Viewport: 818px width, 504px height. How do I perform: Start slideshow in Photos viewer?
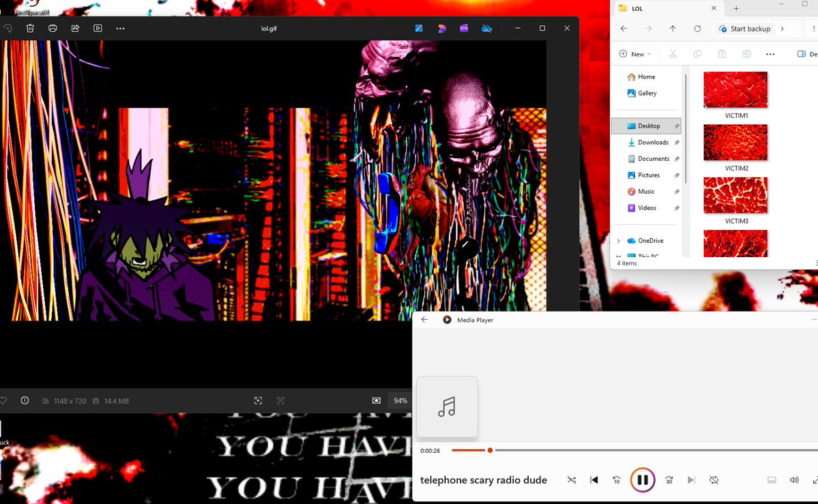[98, 28]
